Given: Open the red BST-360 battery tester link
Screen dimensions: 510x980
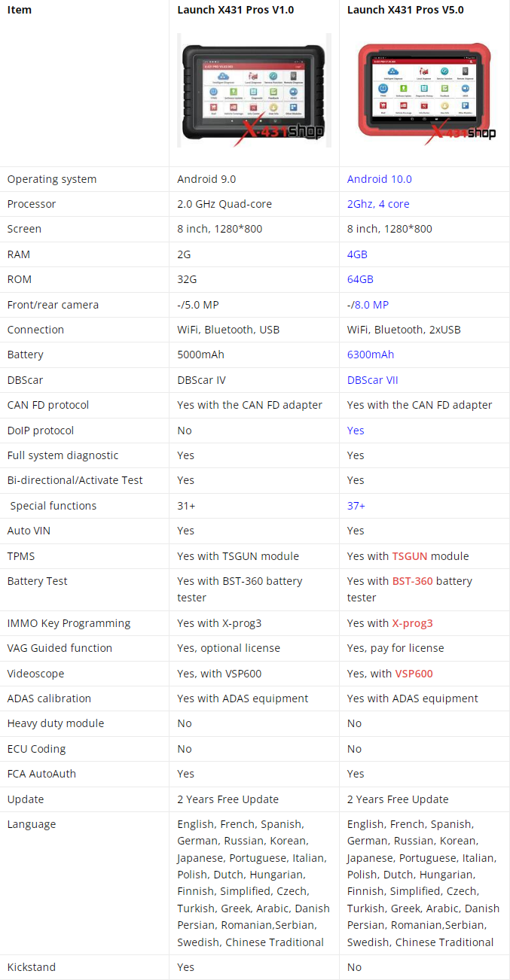Looking at the screenshot, I should 413,581.
